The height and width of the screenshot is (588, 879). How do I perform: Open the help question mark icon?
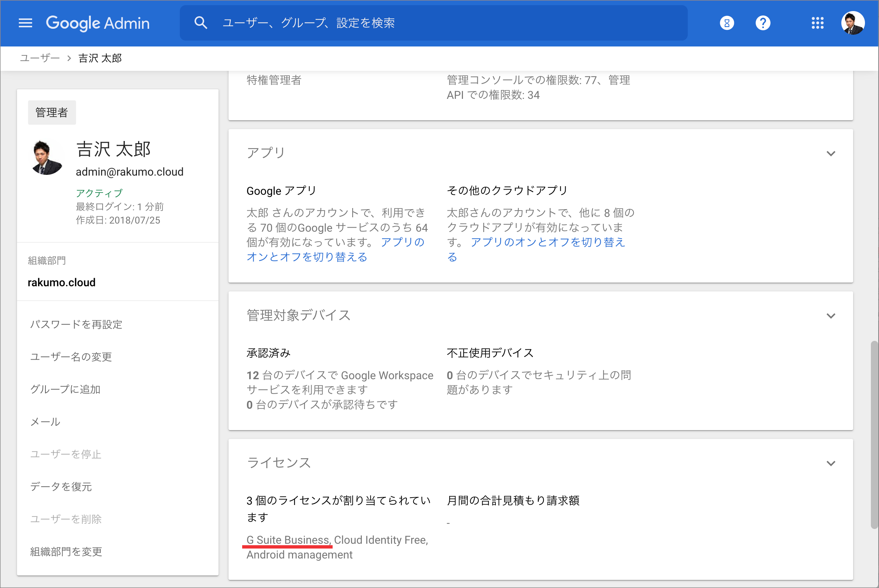(763, 23)
